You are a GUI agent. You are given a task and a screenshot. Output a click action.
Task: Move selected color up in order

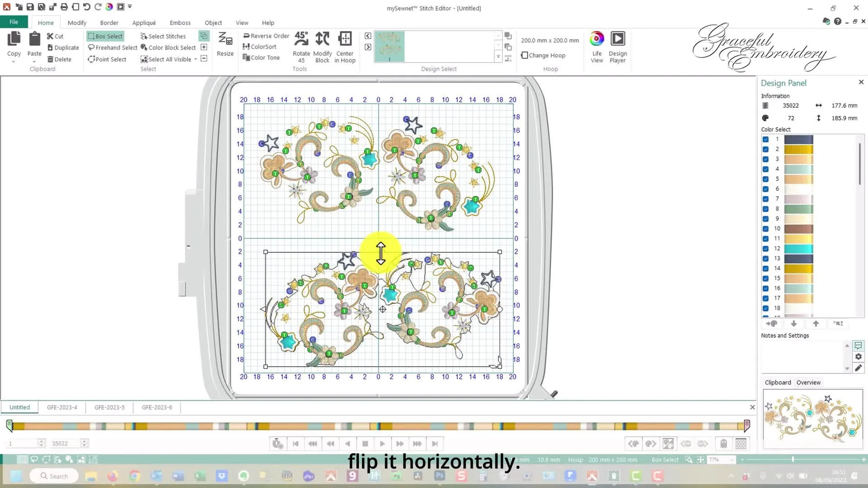(816, 324)
